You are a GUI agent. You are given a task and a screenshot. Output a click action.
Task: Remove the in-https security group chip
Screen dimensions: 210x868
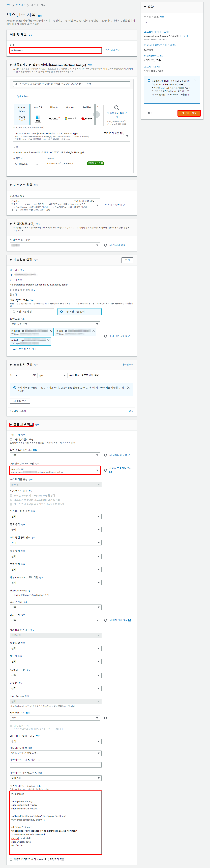51,331
